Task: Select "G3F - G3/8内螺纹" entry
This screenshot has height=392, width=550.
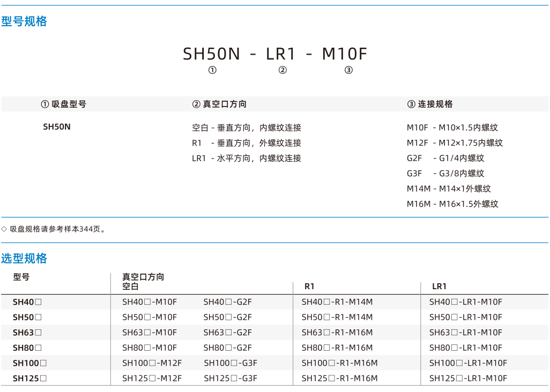Action: pos(445,174)
